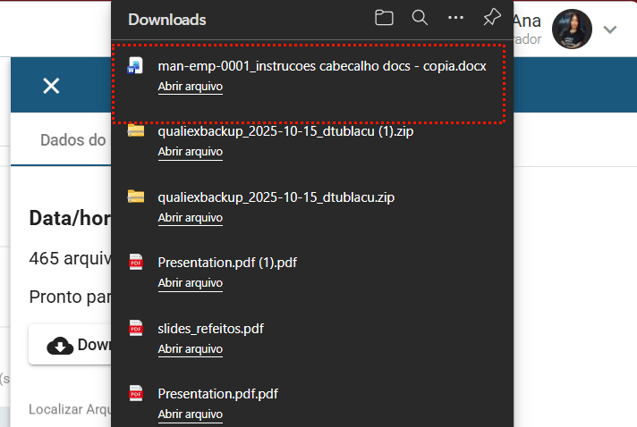This screenshot has width=637, height=427.
Task: Open qualiexbackup_2025-10-15_dtublacu.zip via Abrir arquivo
Action: click(190, 217)
